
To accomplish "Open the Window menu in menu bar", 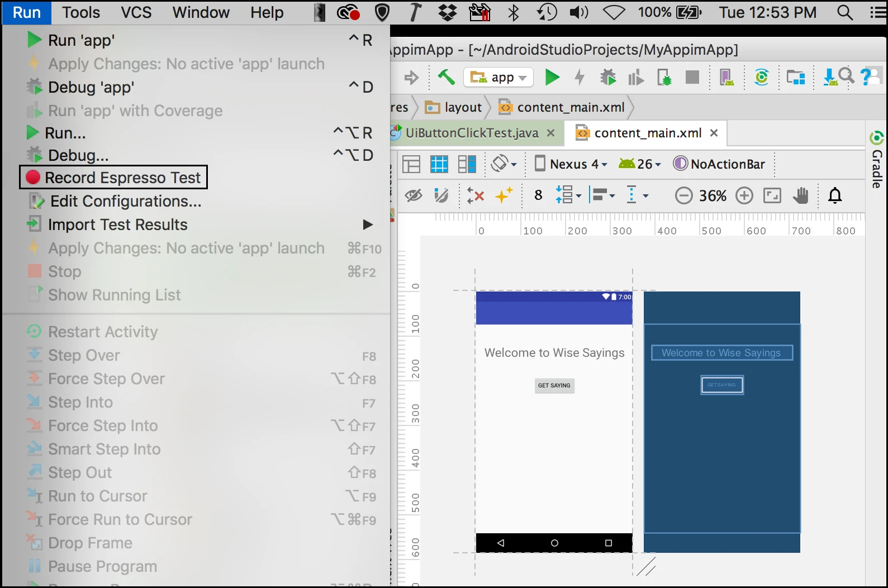I will (201, 12).
